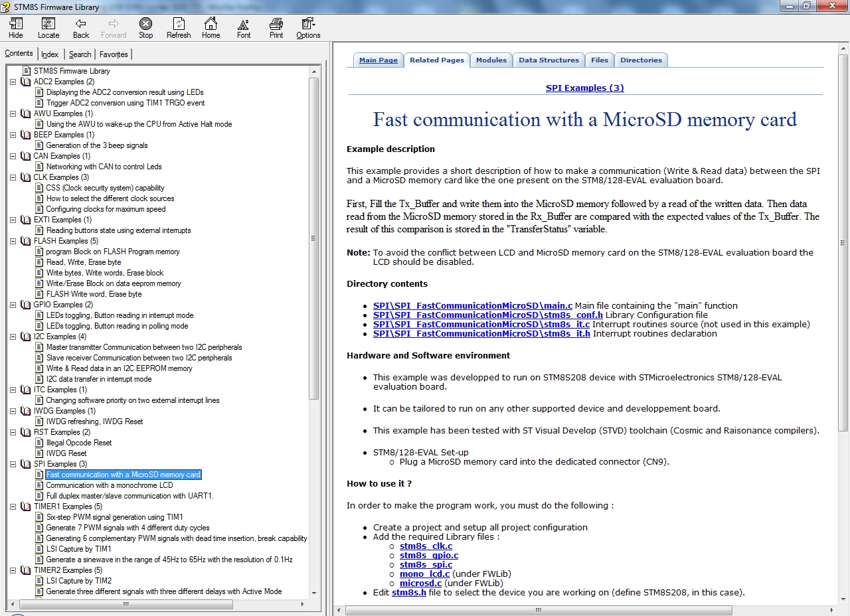Open the Directories tab

[x=641, y=60]
